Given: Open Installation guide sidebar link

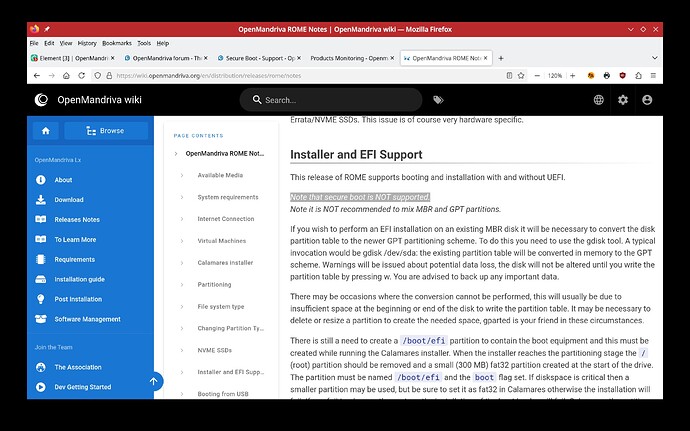Looking at the screenshot, I should pos(79,279).
